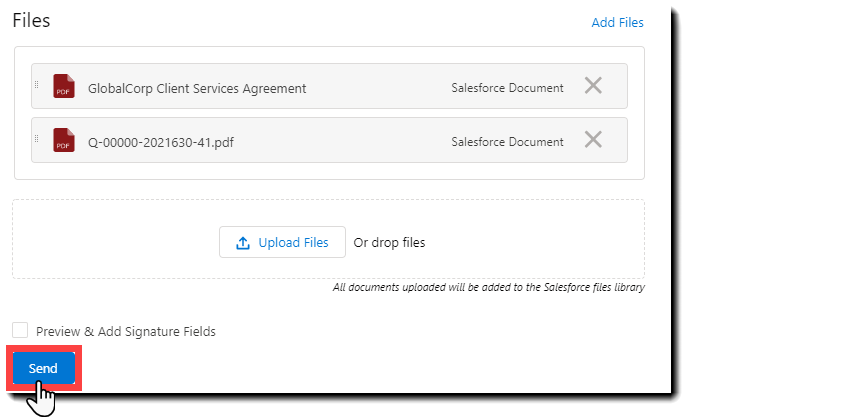Screen dimensions: 860x417
Task: Select the GlobalCorp Client Services Agreement file name
Action: click(197, 88)
